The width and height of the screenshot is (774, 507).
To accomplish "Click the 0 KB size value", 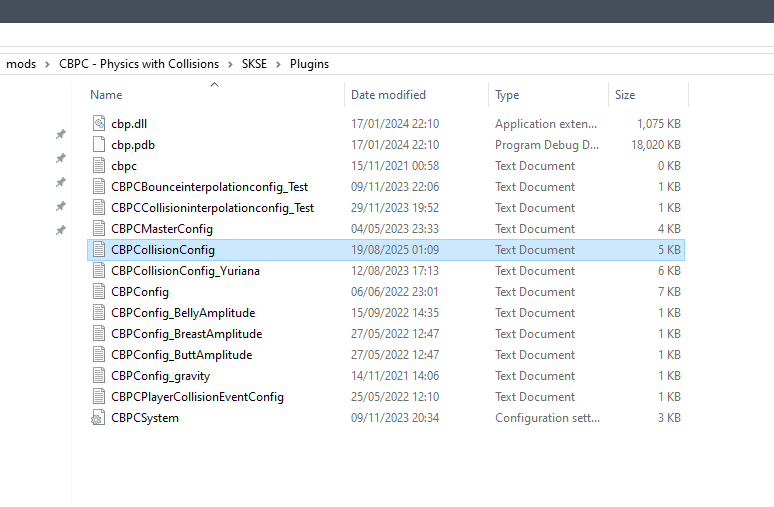I will [669, 166].
